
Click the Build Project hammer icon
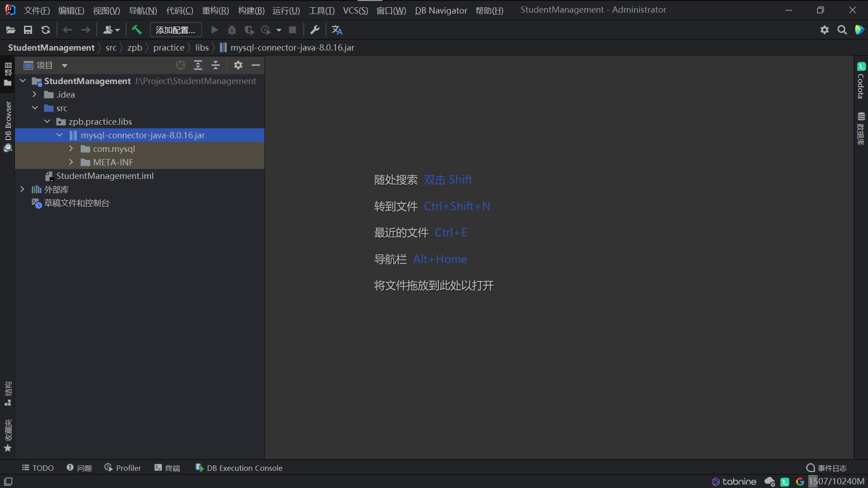tap(137, 30)
